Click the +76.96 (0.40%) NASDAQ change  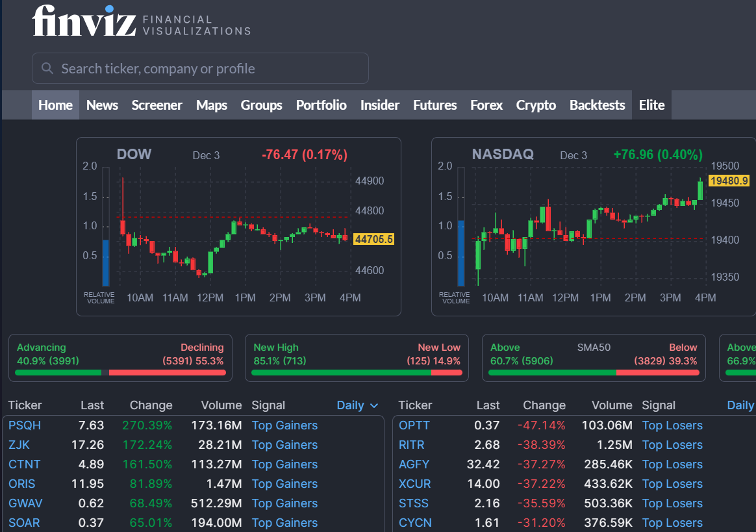(x=658, y=155)
